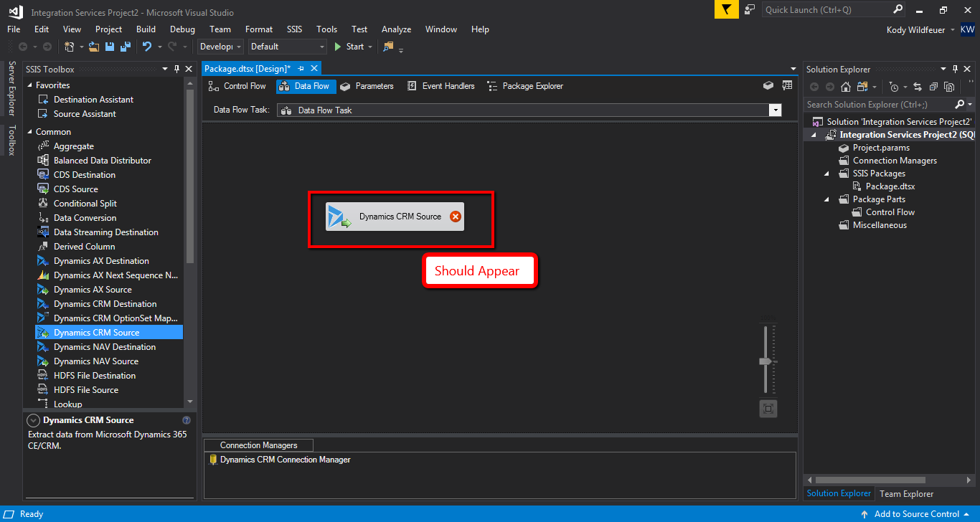Switch to Team Explorer tab
980x522 pixels.
[x=907, y=493]
